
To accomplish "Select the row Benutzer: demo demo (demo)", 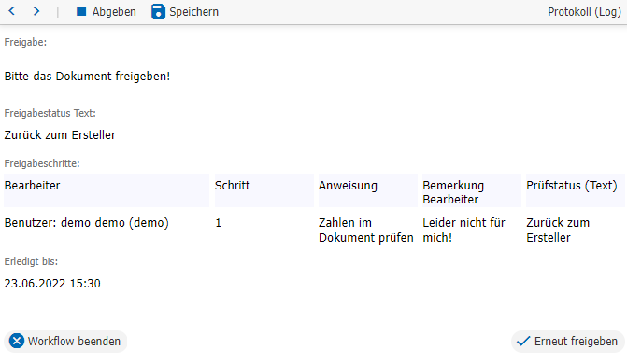I will (x=314, y=230).
